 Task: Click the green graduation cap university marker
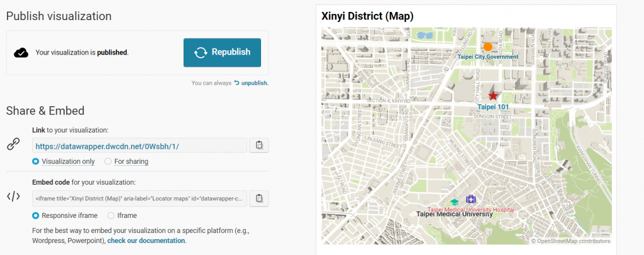(x=454, y=202)
